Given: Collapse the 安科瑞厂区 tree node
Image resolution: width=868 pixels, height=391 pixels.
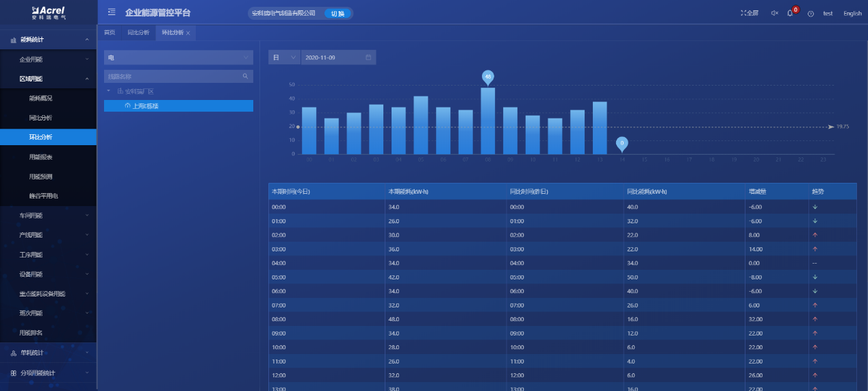Looking at the screenshot, I should (107, 91).
